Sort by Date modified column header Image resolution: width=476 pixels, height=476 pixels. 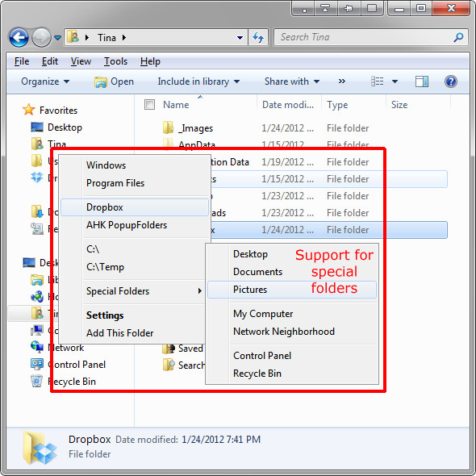pyautogui.click(x=288, y=105)
